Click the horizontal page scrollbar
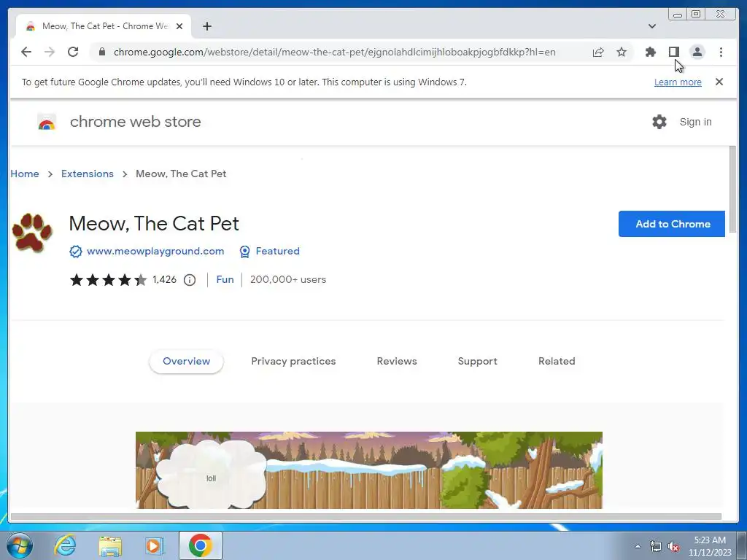This screenshot has width=747, height=560. point(366,517)
